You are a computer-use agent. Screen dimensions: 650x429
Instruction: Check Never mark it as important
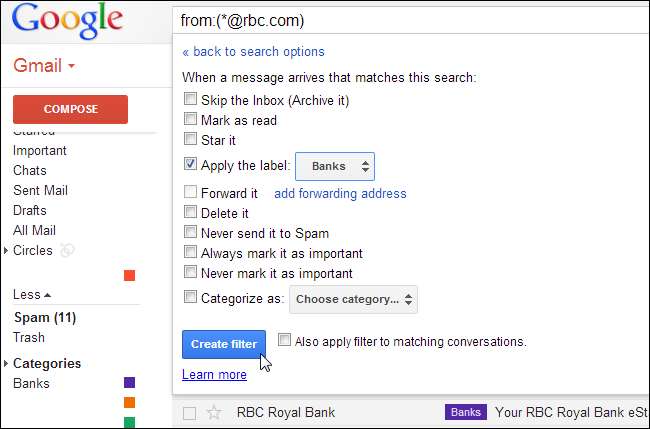pyautogui.click(x=190, y=272)
